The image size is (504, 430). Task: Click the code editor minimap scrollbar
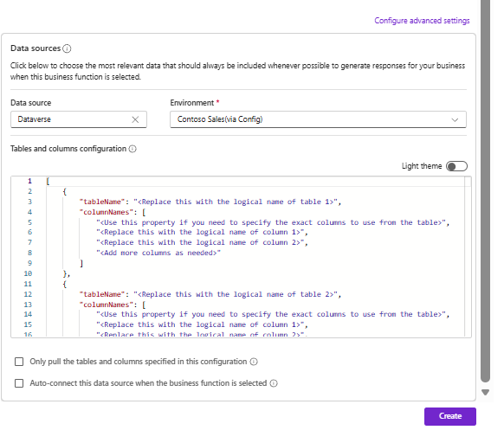(468, 257)
